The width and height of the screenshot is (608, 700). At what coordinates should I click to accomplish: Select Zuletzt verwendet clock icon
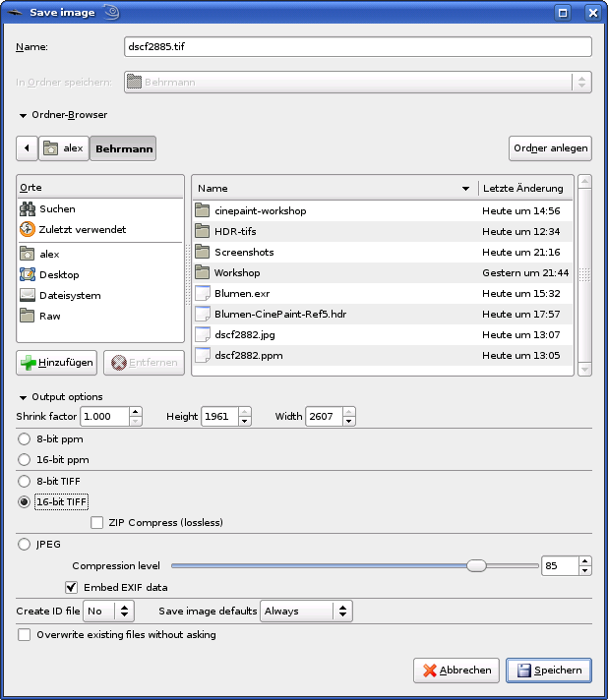[28, 230]
